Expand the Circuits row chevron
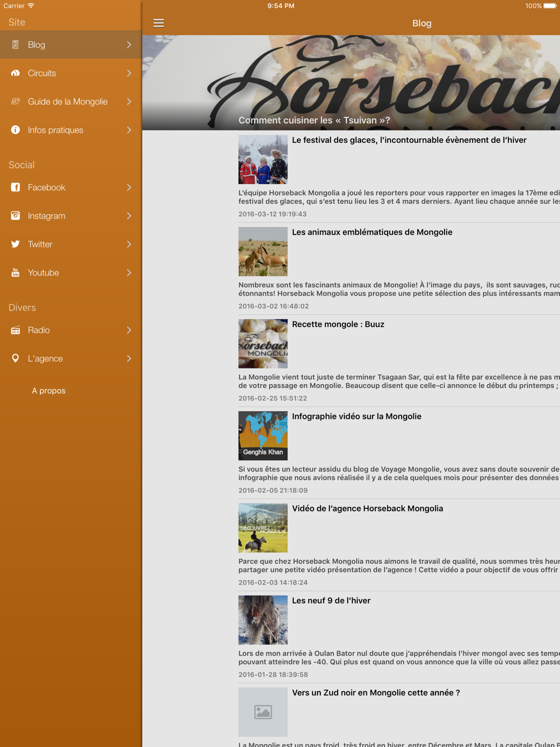The image size is (560, 747). coord(129,73)
